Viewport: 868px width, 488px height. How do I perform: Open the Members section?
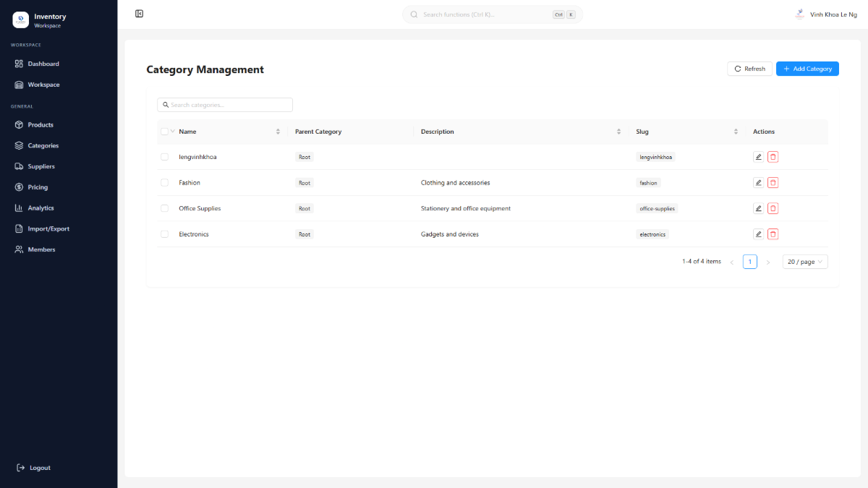pos(40,249)
